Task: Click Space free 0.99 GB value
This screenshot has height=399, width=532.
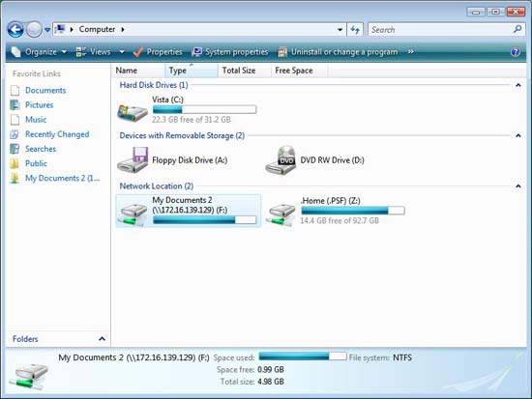Action: [x=271, y=369]
